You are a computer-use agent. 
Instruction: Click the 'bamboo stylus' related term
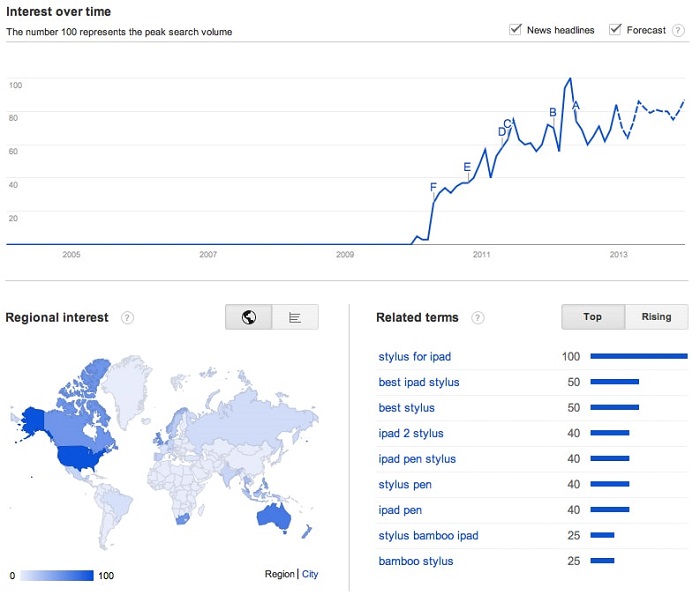tap(416, 561)
